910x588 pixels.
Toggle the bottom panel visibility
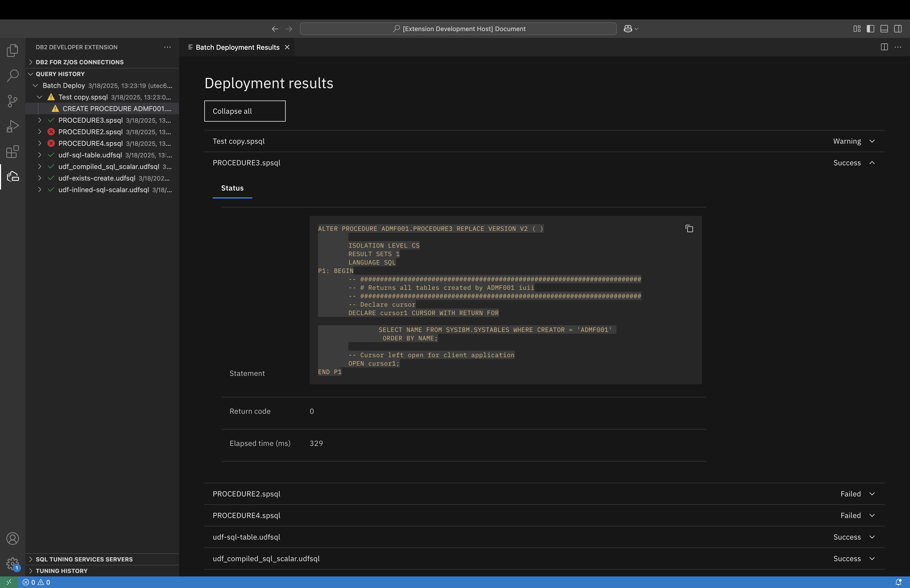click(884, 29)
